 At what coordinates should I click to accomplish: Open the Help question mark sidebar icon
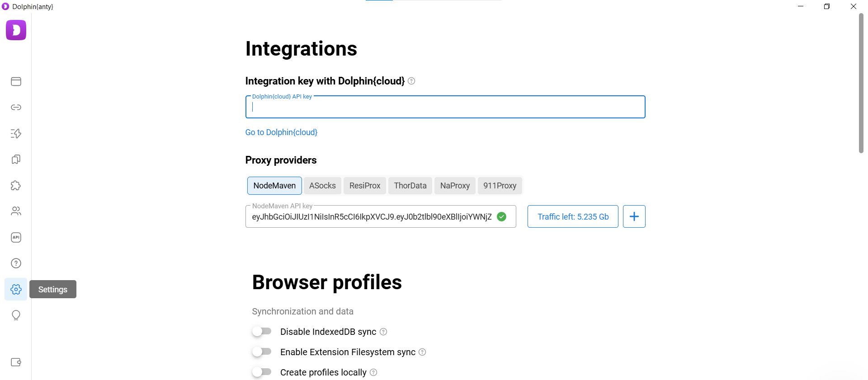click(x=16, y=263)
